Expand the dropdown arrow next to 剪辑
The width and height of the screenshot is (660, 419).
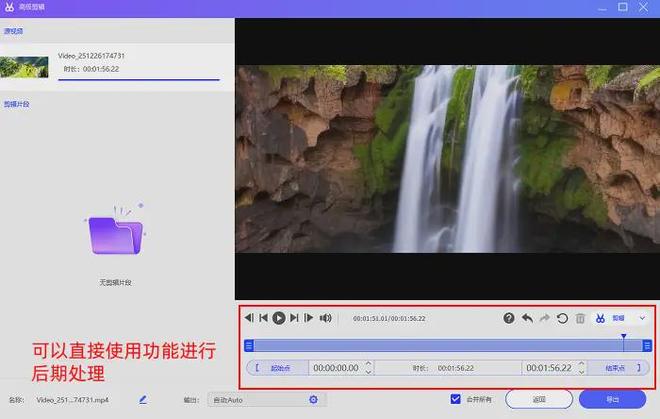click(x=642, y=318)
